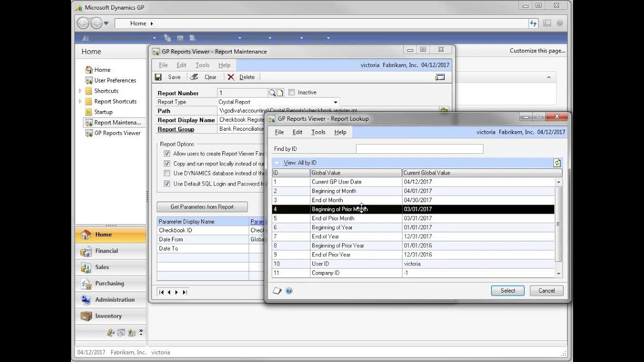This screenshot has width=644, height=362.
Task: Select GP Reports Viewer in navigation tree
Action: (117, 133)
